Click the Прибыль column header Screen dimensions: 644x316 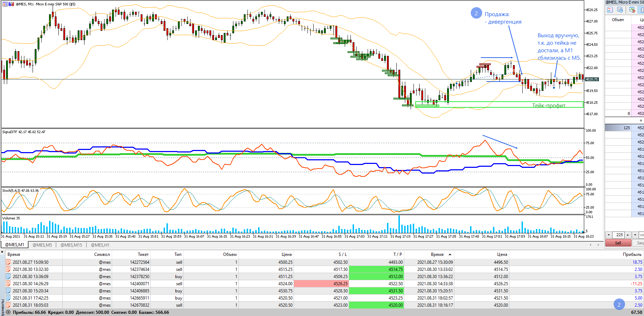(632, 254)
